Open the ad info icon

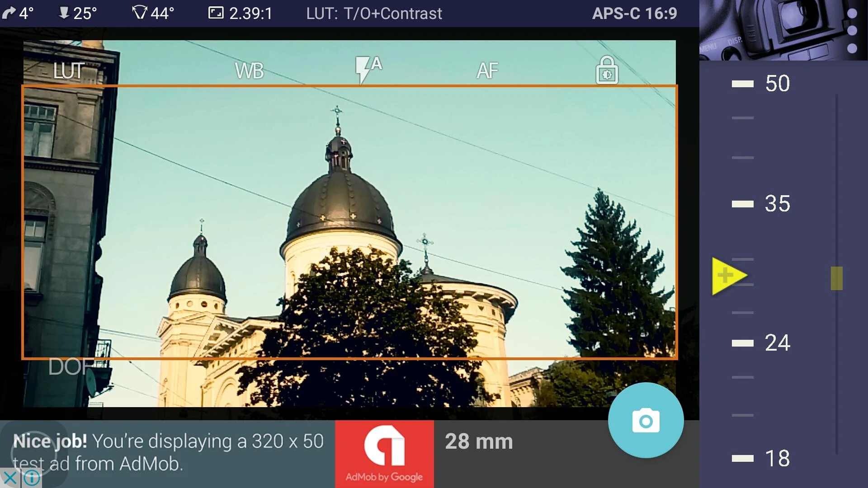point(32,478)
